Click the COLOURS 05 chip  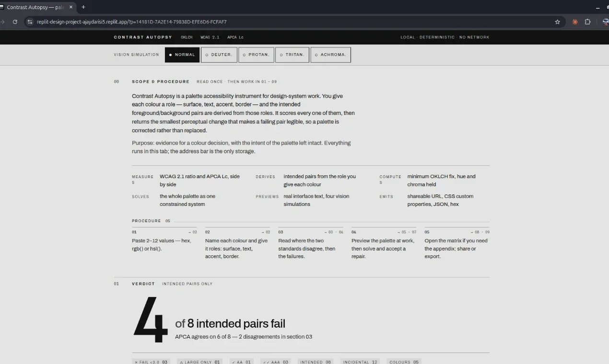404,362
